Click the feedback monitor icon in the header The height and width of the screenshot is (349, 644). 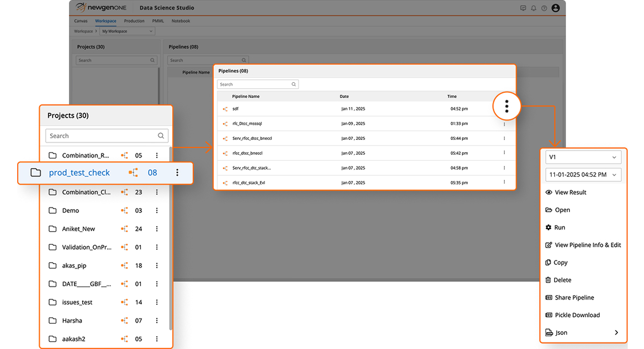[x=523, y=8]
